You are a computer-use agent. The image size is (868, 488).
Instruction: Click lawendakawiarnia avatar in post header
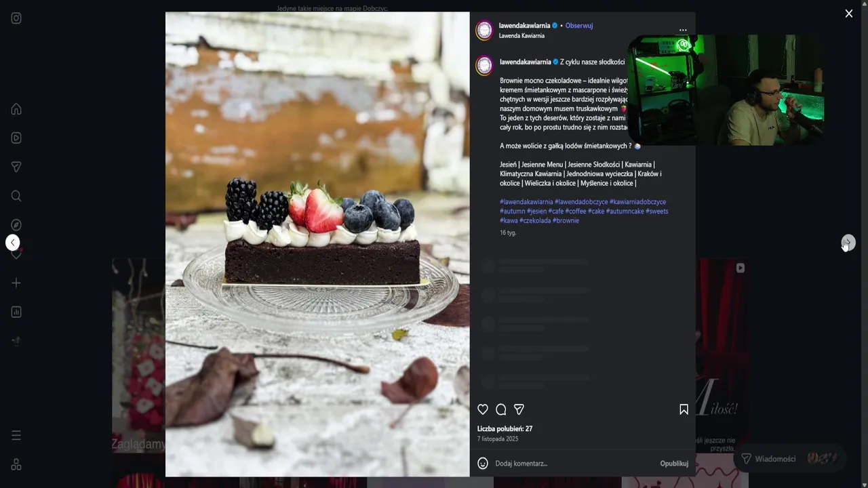[484, 30]
